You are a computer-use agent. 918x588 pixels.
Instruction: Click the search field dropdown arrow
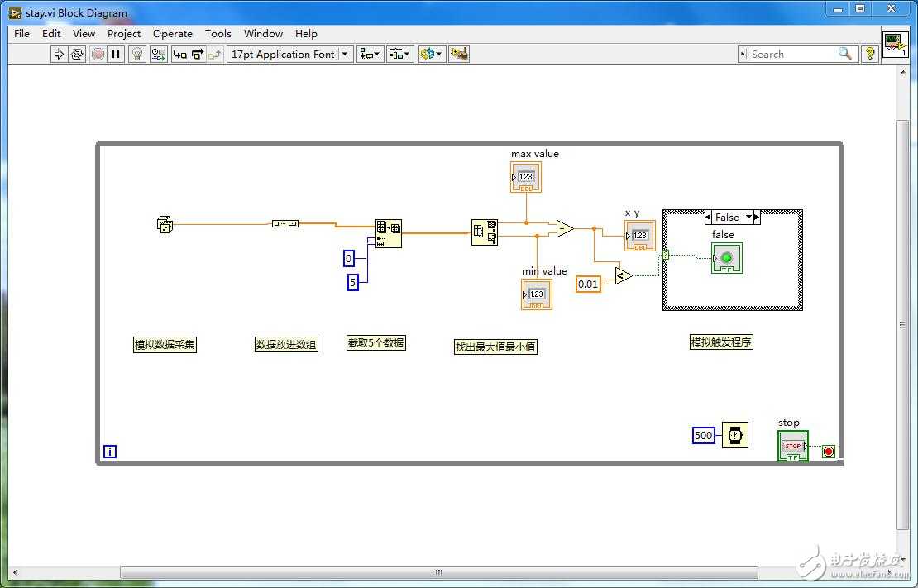[743, 54]
